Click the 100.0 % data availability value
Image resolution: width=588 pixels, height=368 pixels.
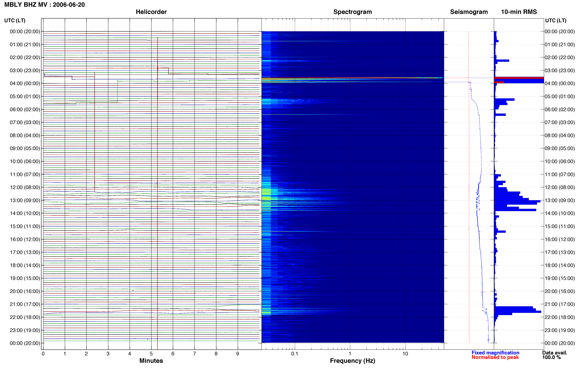551,357
